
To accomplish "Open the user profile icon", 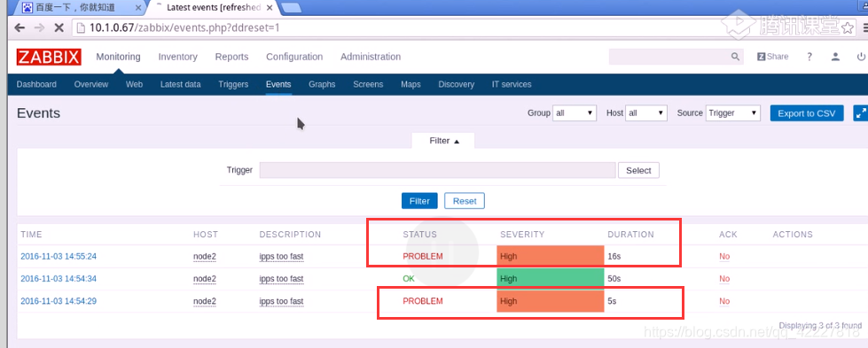I will tap(836, 57).
